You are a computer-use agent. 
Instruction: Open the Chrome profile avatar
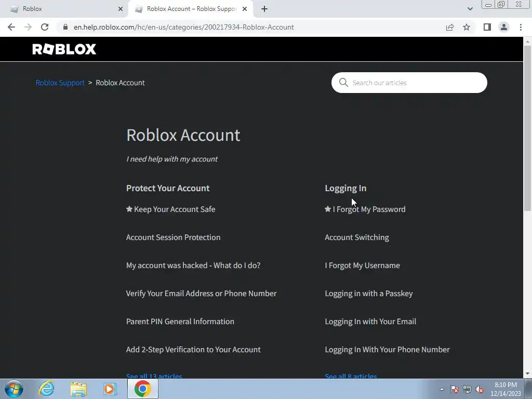pyautogui.click(x=504, y=27)
